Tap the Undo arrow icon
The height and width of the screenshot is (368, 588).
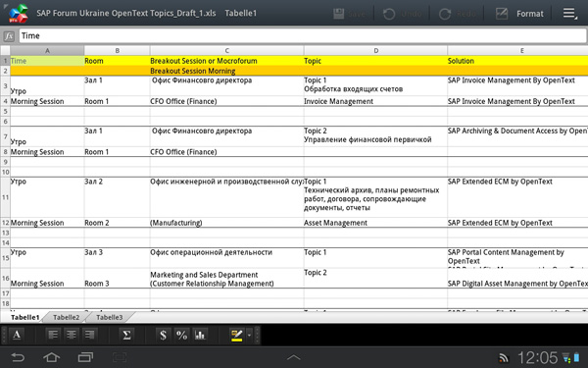click(x=389, y=14)
